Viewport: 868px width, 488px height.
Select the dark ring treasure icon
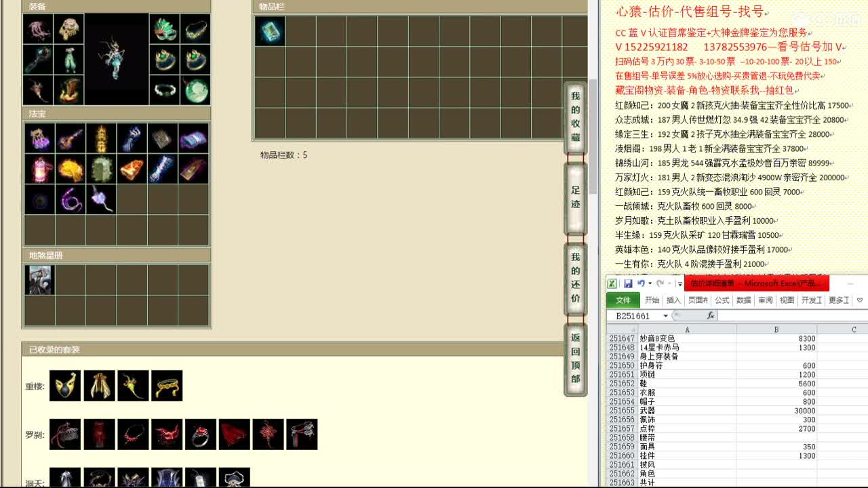pyautogui.click(x=39, y=199)
